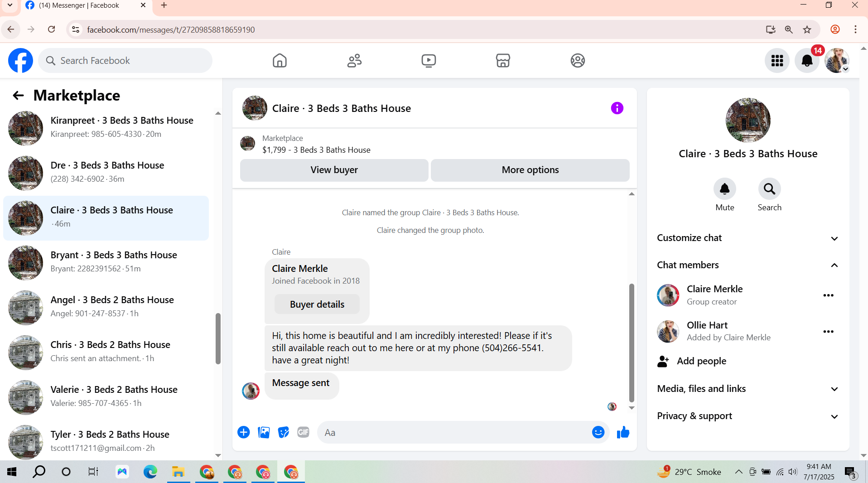Open the Facebook menu grid icon
The height and width of the screenshot is (483, 868).
point(777,60)
